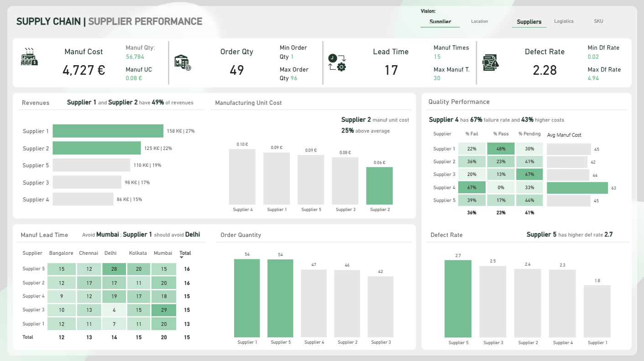Select the Supplier 2 green unit cost bar
The image size is (644, 361).
(x=379, y=186)
